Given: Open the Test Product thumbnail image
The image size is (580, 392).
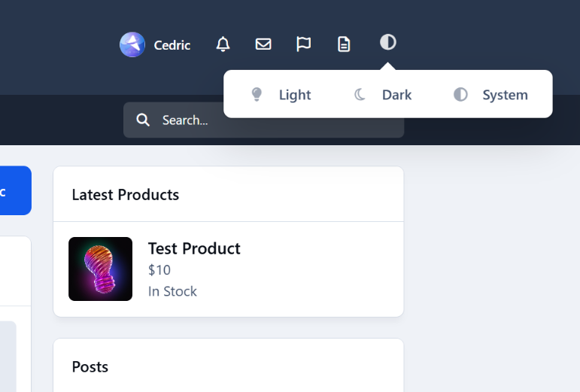Looking at the screenshot, I should point(100,269).
